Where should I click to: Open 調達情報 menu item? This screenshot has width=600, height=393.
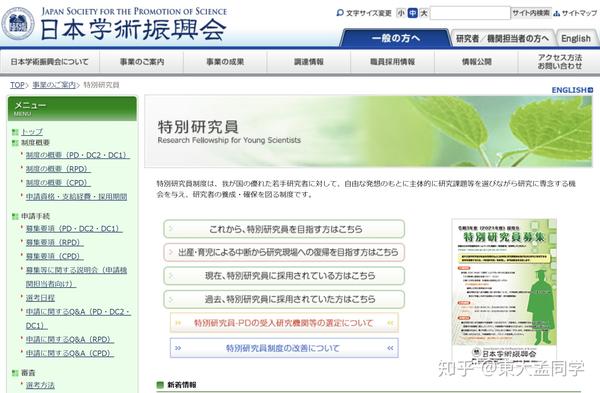pos(309,62)
